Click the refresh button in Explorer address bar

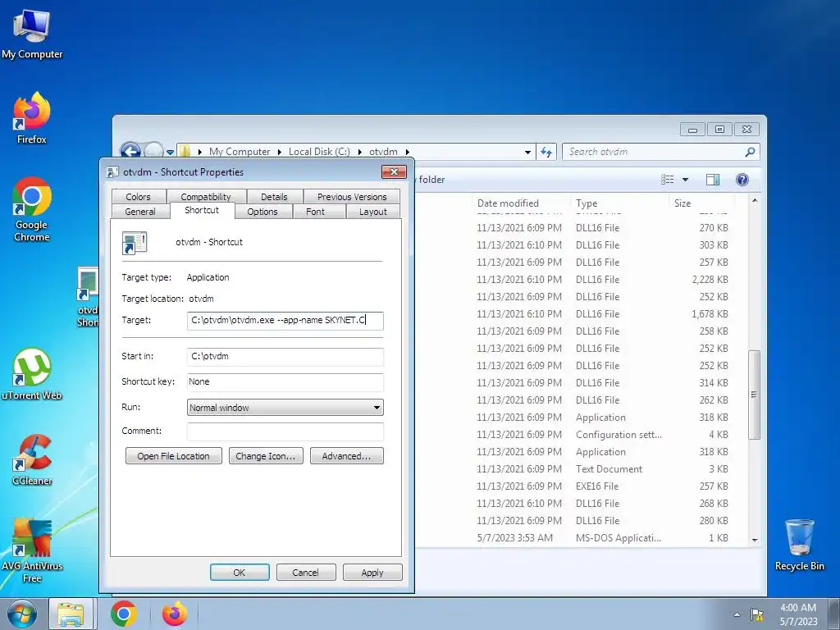pos(546,152)
